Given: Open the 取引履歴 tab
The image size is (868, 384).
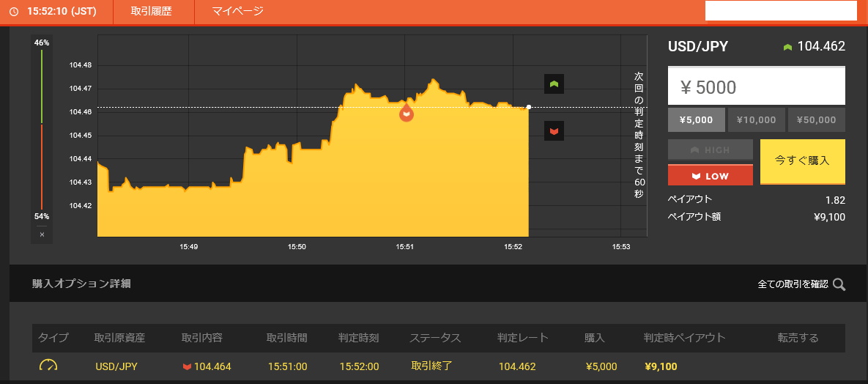Looking at the screenshot, I should tap(152, 12).
